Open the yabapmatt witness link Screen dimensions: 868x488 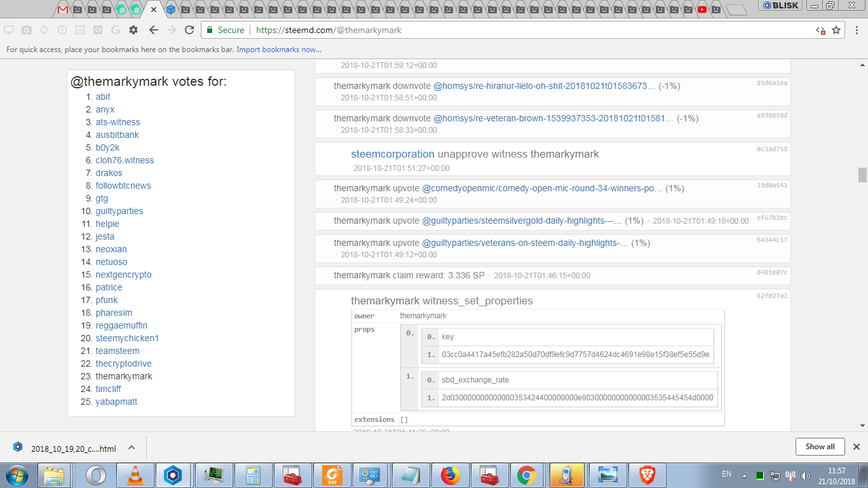pos(116,402)
